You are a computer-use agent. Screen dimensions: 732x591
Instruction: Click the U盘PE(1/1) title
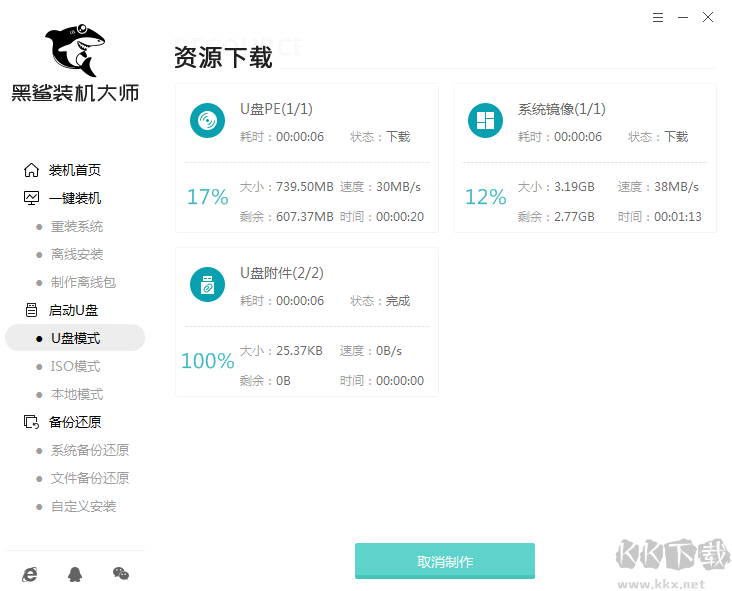click(276, 109)
